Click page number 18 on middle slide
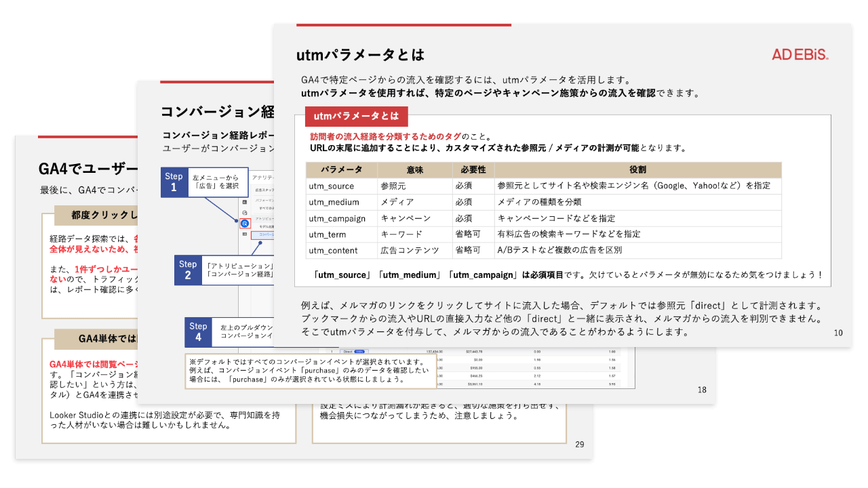Viewport: 868px width, 488px height. [x=702, y=390]
